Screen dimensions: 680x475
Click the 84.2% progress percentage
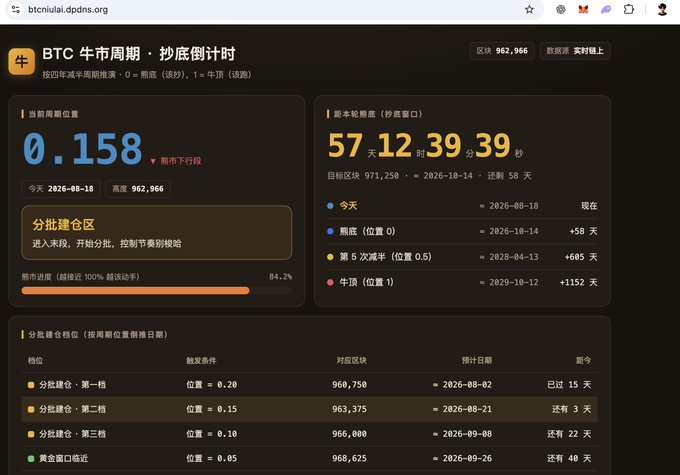pos(280,276)
